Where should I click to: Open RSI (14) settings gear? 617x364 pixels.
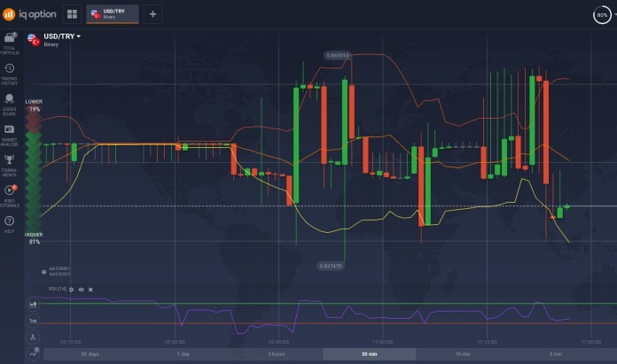pyautogui.click(x=71, y=290)
